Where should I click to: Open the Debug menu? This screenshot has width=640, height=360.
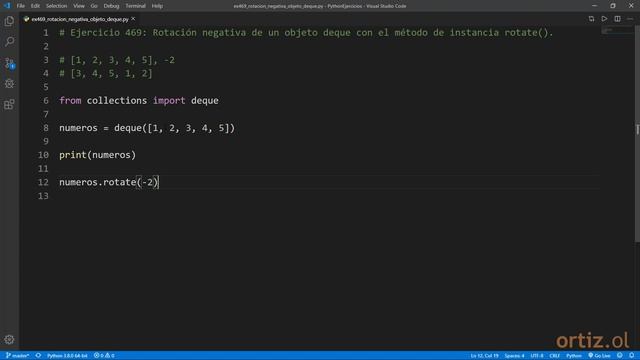coord(111,6)
